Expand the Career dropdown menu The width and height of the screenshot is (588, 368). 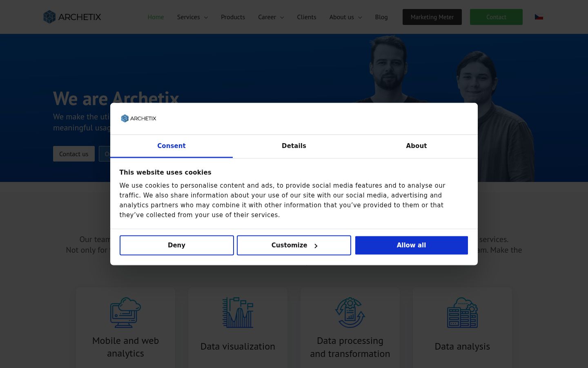click(271, 17)
